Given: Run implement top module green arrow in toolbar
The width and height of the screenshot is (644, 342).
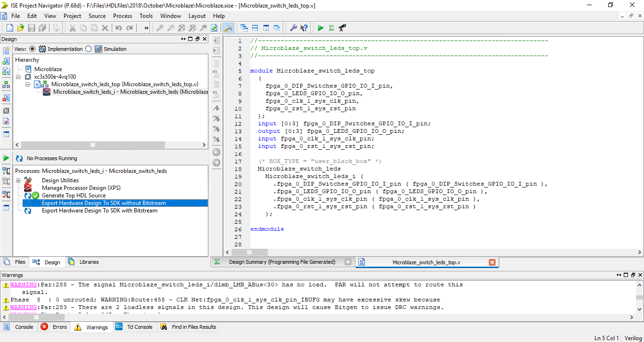Looking at the screenshot, I should tap(321, 28).
